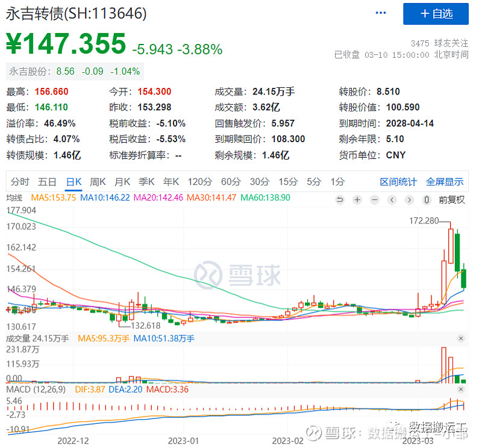Image resolution: width=482 pixels, height=448 pixels.
Task: Shift the chart left using the left chevron
Action: [x=392, y=200]
